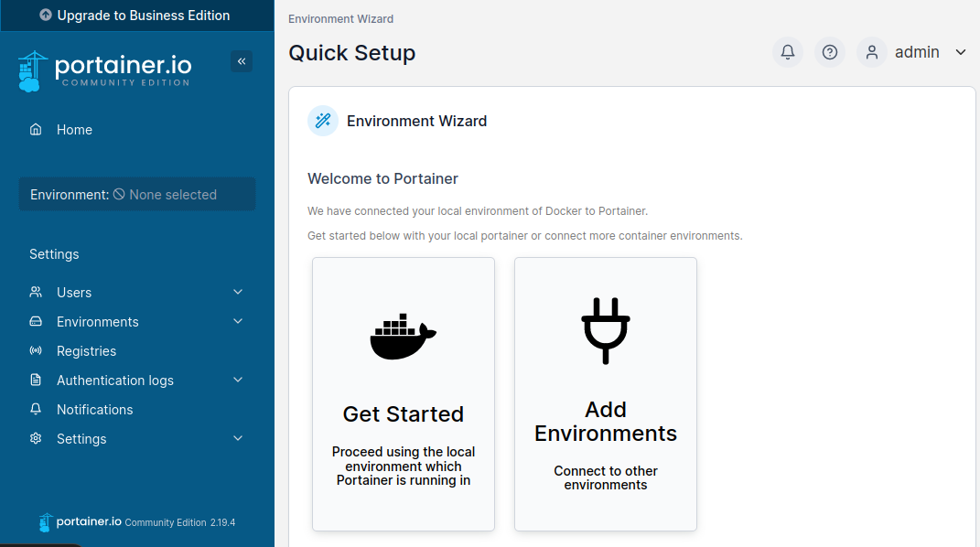Click the Quick Setup page title

coord(352,53)
